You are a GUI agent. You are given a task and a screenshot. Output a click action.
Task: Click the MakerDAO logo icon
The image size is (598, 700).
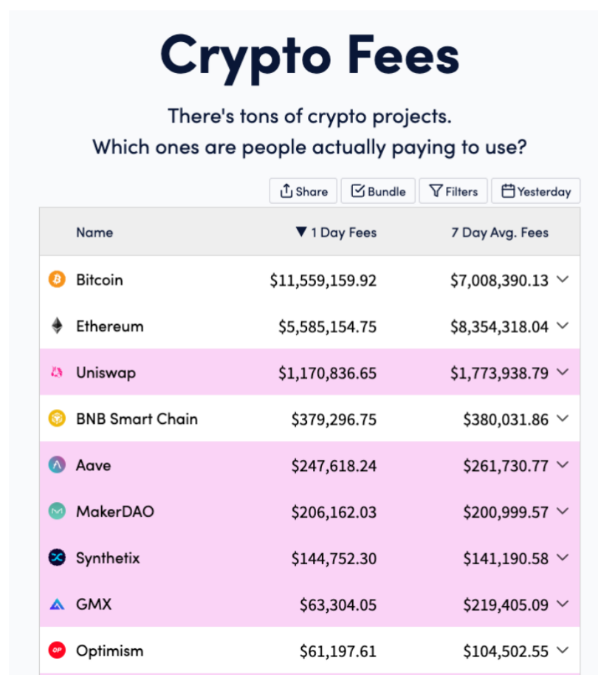click(x=57, y=512)
